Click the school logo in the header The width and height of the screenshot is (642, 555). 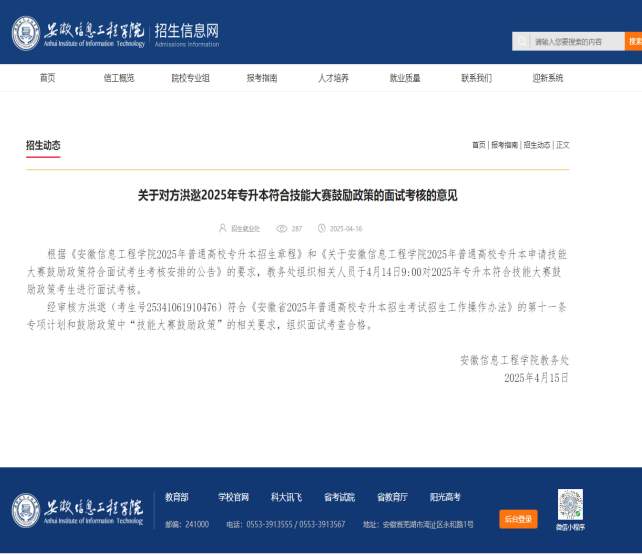point(27,33)
